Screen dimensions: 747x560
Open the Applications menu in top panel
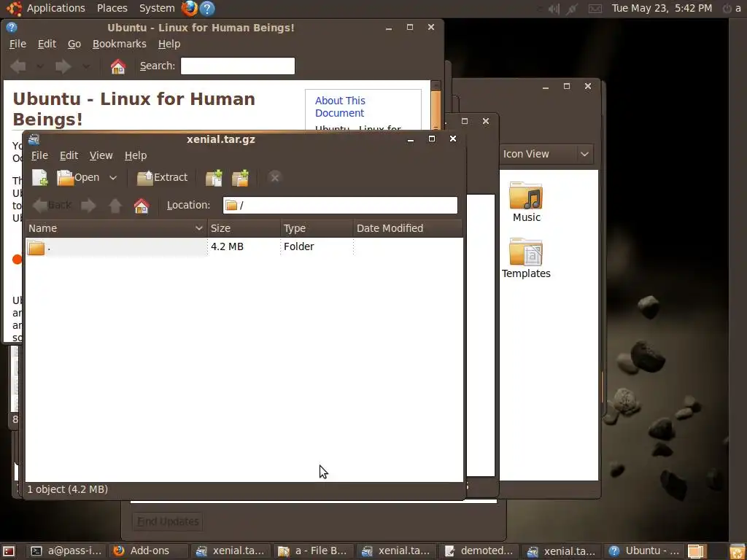click(55, 8)
